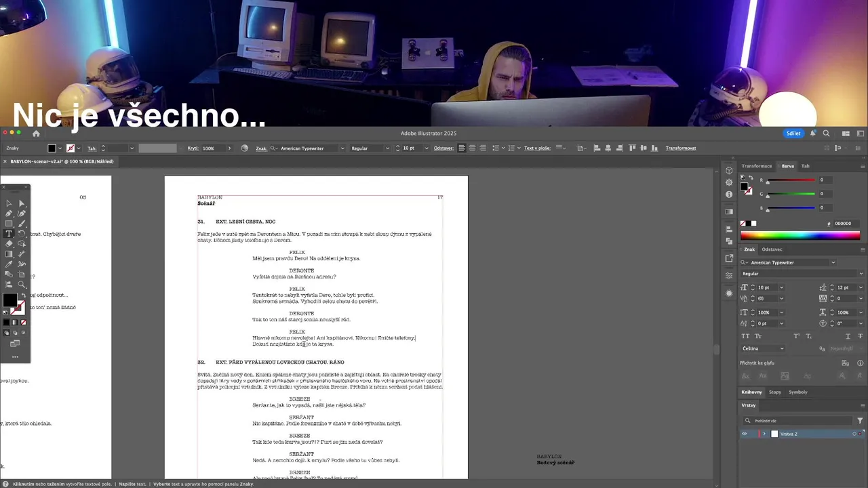Viewport: 868px width, 488px height.
Task: Open the arrange documents icon at top right
Action: pos(846,134)
